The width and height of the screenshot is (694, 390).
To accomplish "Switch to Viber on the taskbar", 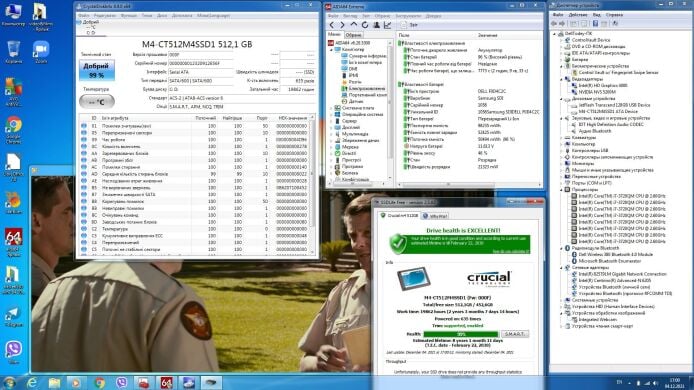I will (121, 382).
